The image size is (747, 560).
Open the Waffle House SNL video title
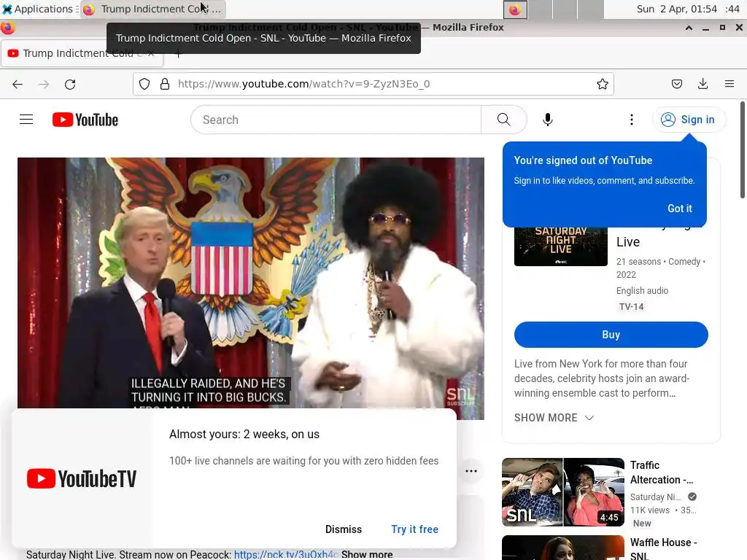click(x=663, y=548)
